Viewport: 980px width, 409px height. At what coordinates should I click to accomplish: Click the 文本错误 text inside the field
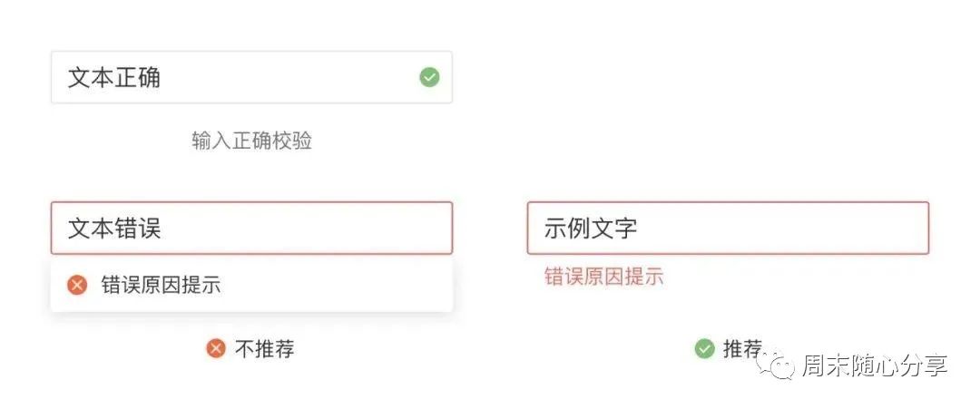(x=114, y=228)
